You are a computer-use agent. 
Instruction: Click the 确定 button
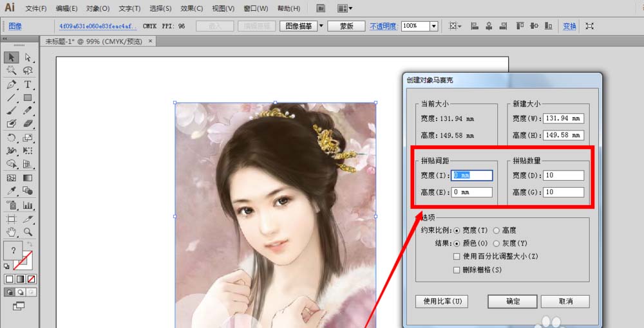(x=513, y=302)
